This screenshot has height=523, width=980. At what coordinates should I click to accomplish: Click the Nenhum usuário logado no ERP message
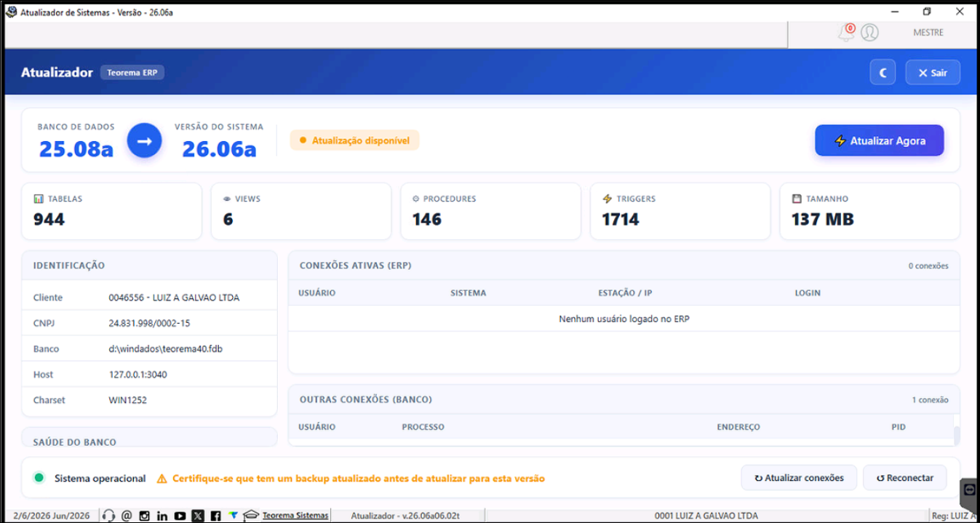[x=624, y=319]
